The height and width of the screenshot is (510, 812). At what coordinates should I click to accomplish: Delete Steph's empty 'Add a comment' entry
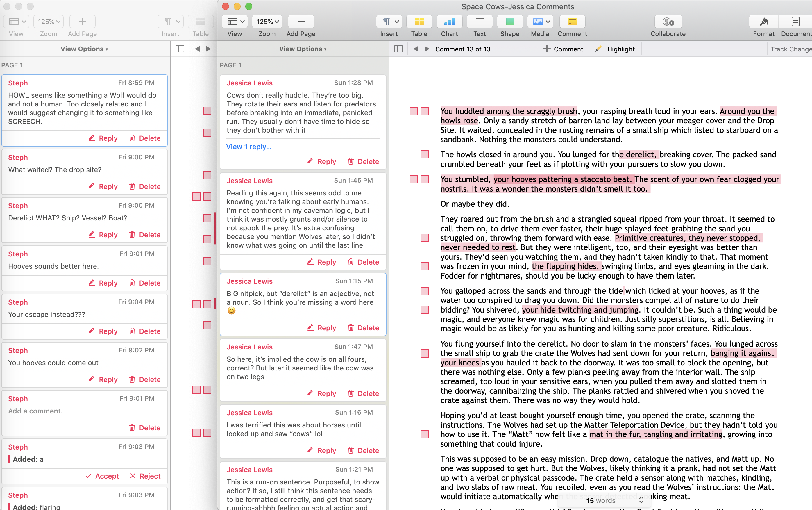tap(145, 428)
